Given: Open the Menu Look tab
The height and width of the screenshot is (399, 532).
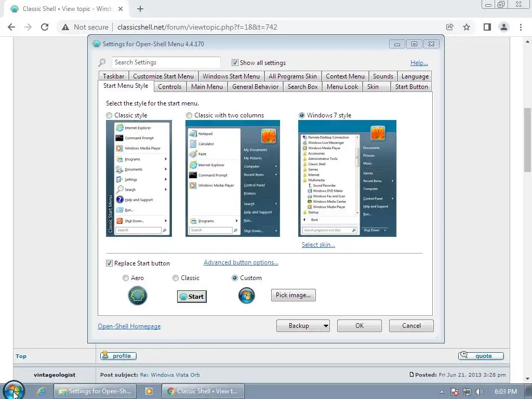Looking at the screenshot, I should pos(342,87).
